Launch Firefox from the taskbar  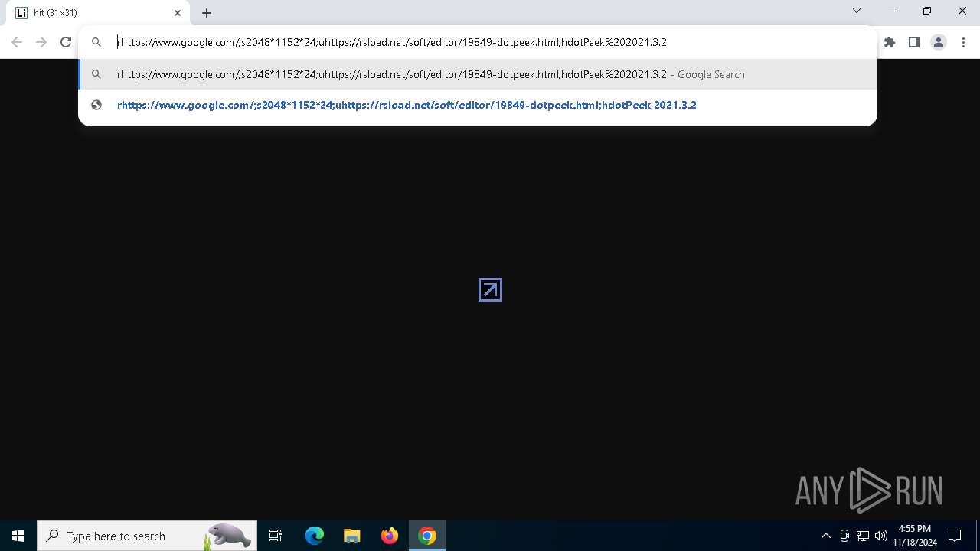click(x=390, y=536)
